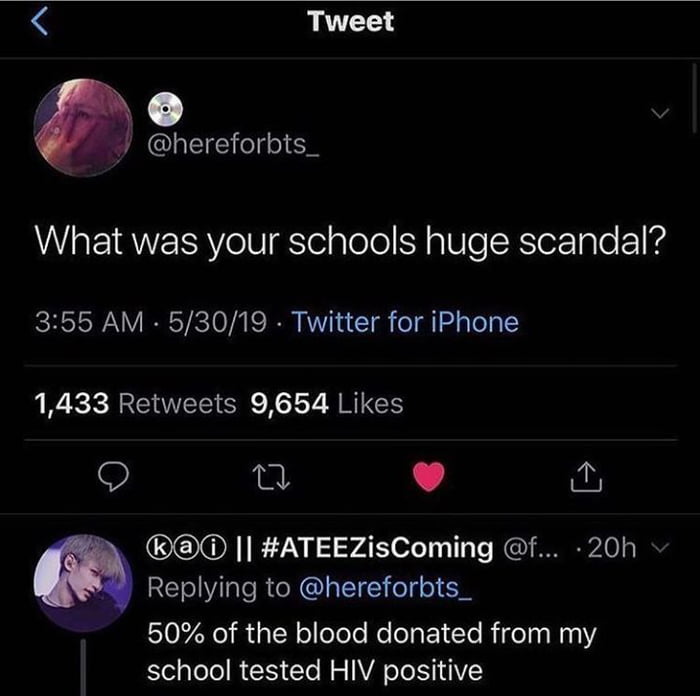The height and width of the screenshot is (696, 700).
Task: Click the scrollbar at the right edge
Action: 695,98
